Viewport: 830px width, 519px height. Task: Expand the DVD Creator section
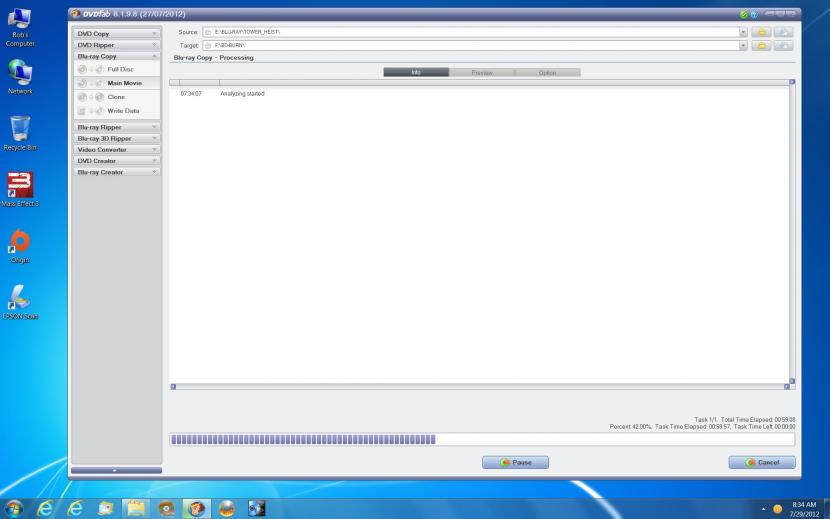[x=117, y=160]
